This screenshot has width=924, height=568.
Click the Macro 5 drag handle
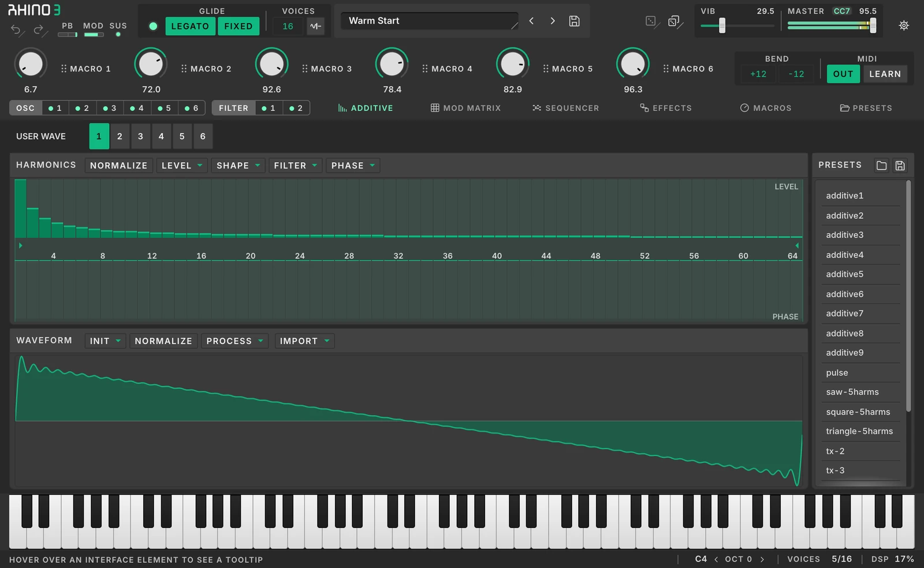click(546, 69)
